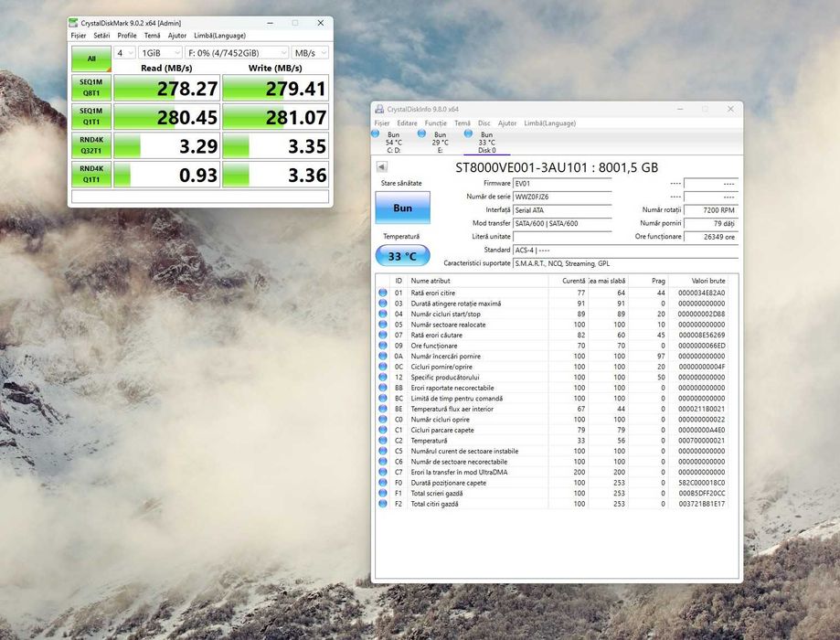Click status icon for C2 Temperatură row
The height and width of the screenshot is (640, 840).
382,440
